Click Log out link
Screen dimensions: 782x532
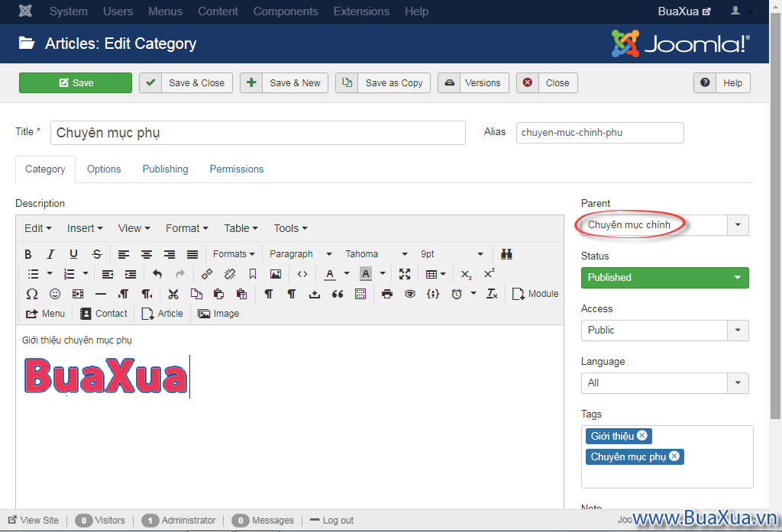331,520
